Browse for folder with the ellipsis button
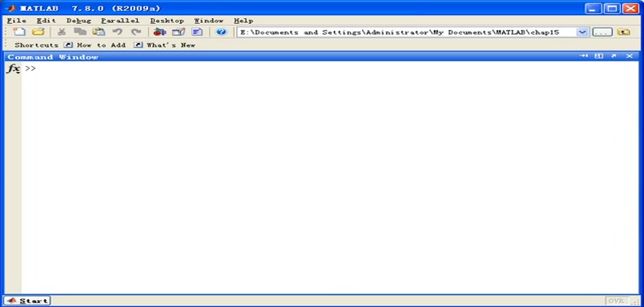The height and width of the screenshot is (307, 644). pos(603,31)
